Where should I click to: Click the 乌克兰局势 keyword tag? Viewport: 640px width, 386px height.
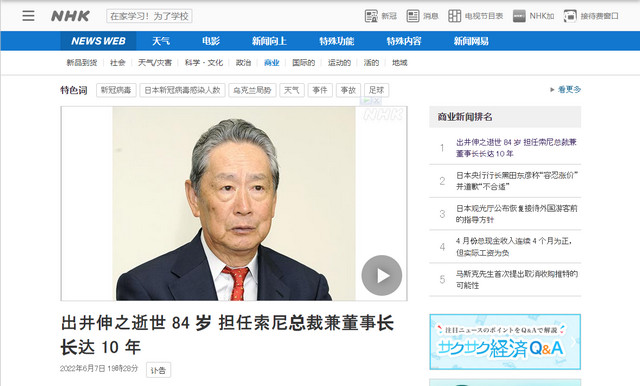coord(252,90)
